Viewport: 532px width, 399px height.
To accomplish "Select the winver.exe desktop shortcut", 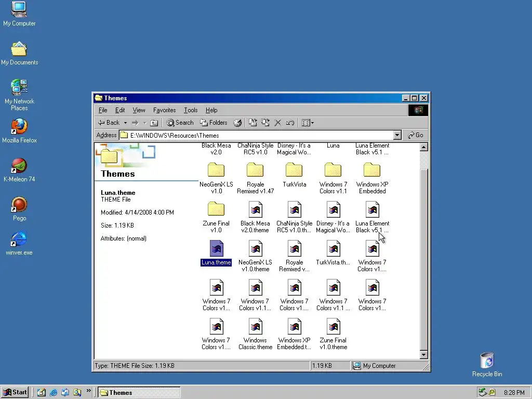I will point(19,244).
